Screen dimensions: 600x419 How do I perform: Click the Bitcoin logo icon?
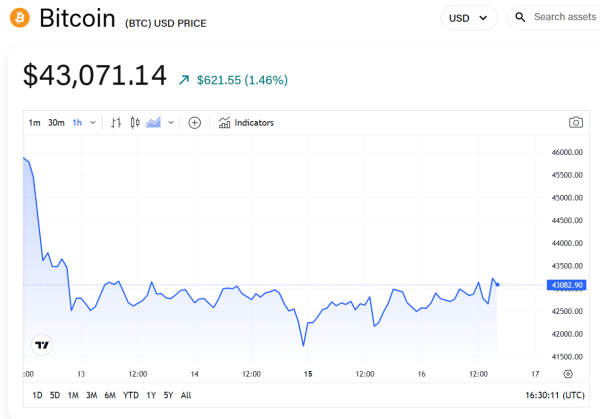[x=20, y=19]
